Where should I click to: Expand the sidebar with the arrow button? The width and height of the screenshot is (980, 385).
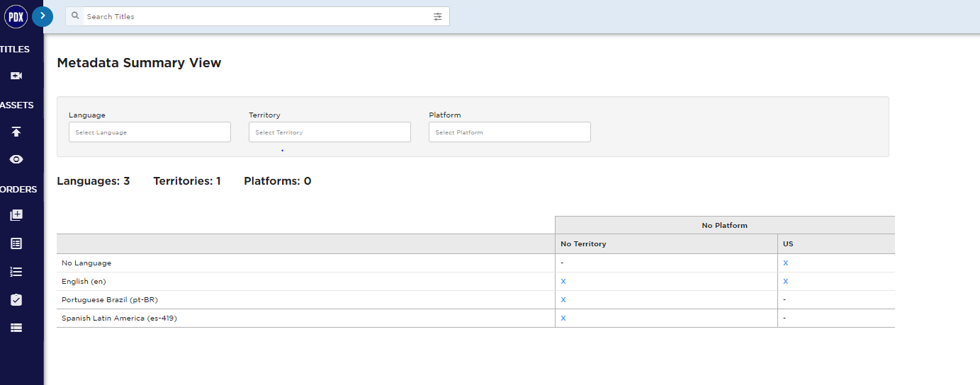43,16
